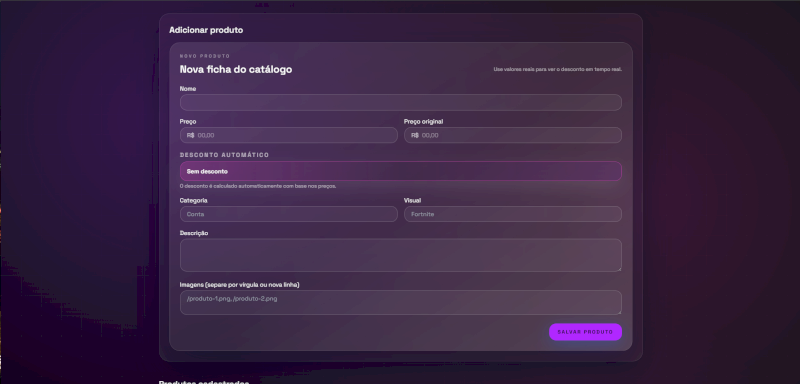Focus the Preço input field
Viewport: 800px width, 384px height.
(289, 135)
